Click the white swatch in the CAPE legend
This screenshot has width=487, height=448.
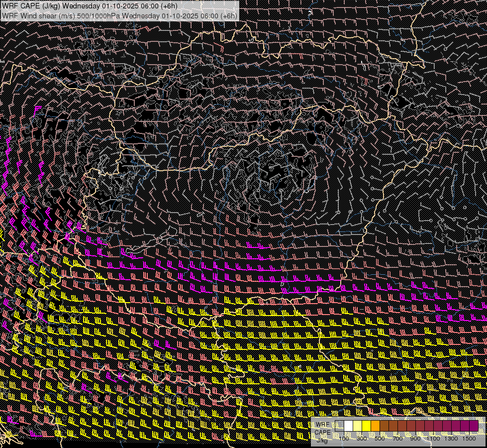click(349, 426)
